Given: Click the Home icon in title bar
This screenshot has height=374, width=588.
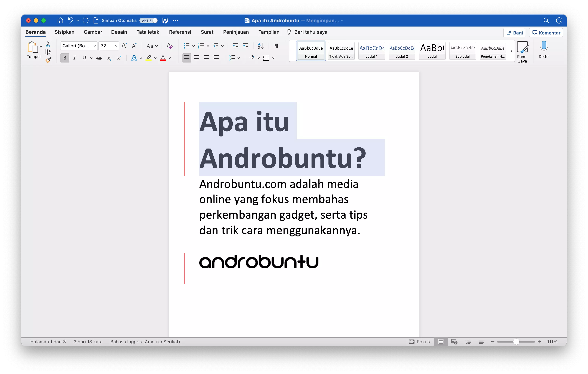Looking at the screenshot, I should click(60, 20).
